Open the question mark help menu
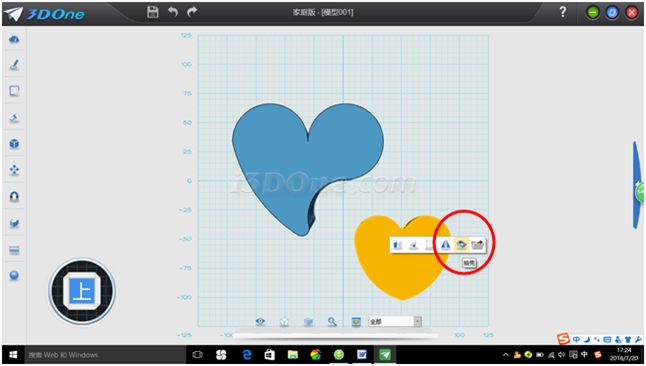Screen dimensions: 646x366 point(563,12)
